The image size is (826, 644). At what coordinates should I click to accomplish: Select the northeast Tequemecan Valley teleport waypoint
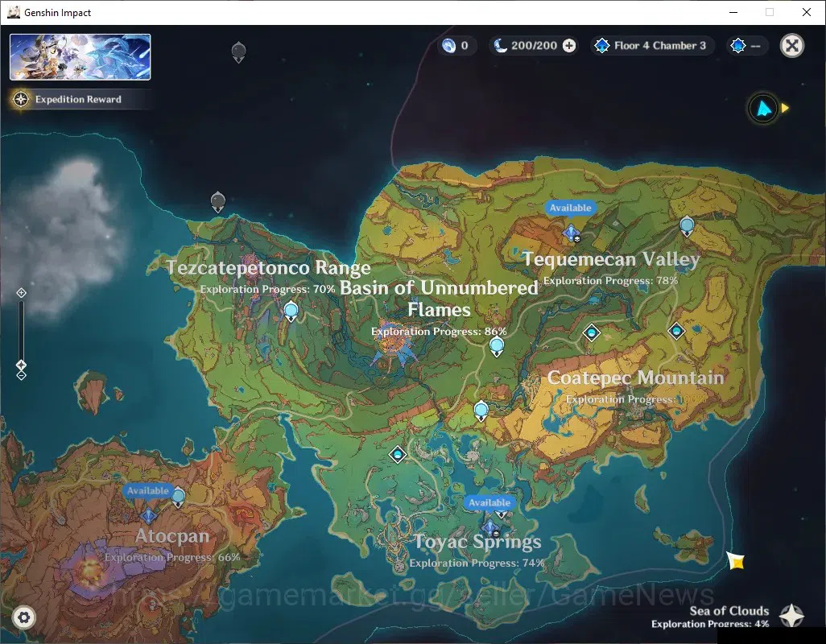(687, 227)
